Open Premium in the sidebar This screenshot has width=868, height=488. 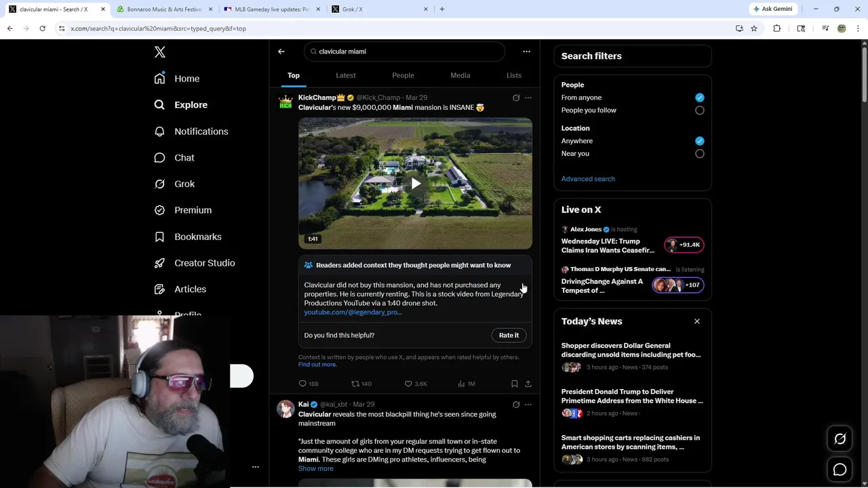point(183,210)
